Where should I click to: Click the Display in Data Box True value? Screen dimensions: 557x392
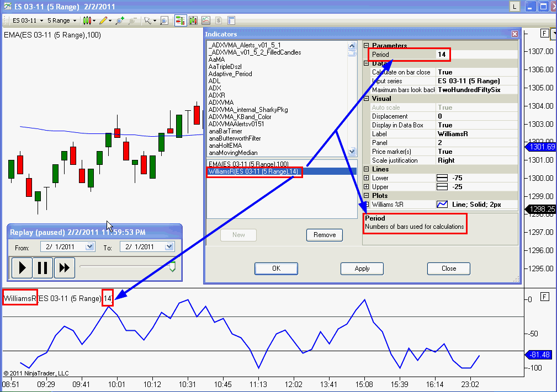tap(477, 125)
